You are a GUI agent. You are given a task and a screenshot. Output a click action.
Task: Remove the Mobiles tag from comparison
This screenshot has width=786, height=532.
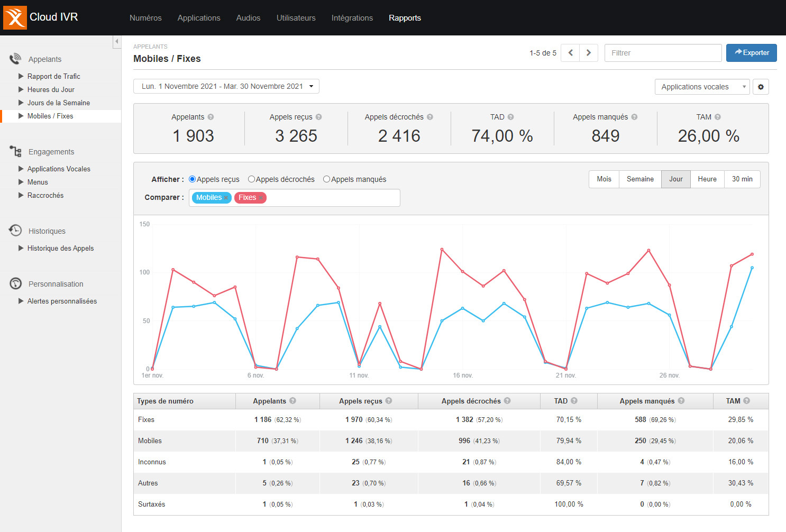coord(226,198)
